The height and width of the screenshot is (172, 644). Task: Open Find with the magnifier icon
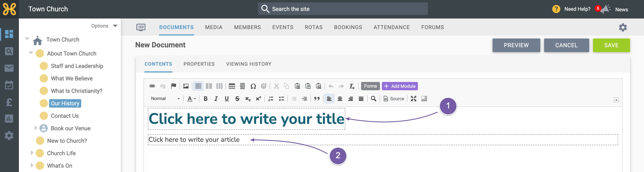tap(374, 99)
